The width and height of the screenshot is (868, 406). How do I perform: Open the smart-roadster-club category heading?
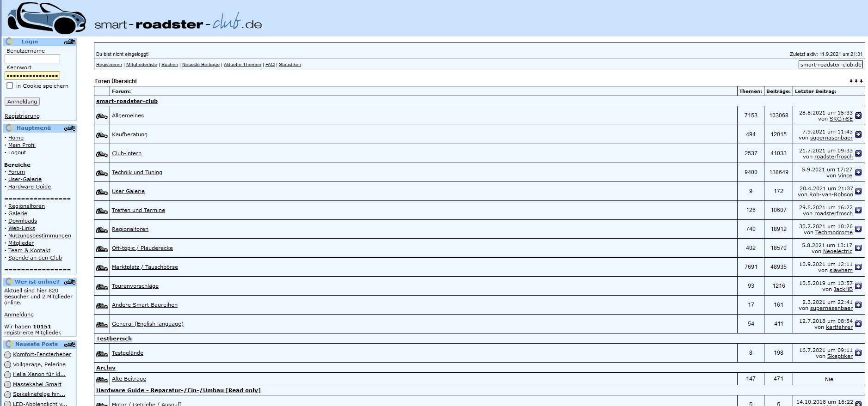pyautogui.click(x=127, y=101)
